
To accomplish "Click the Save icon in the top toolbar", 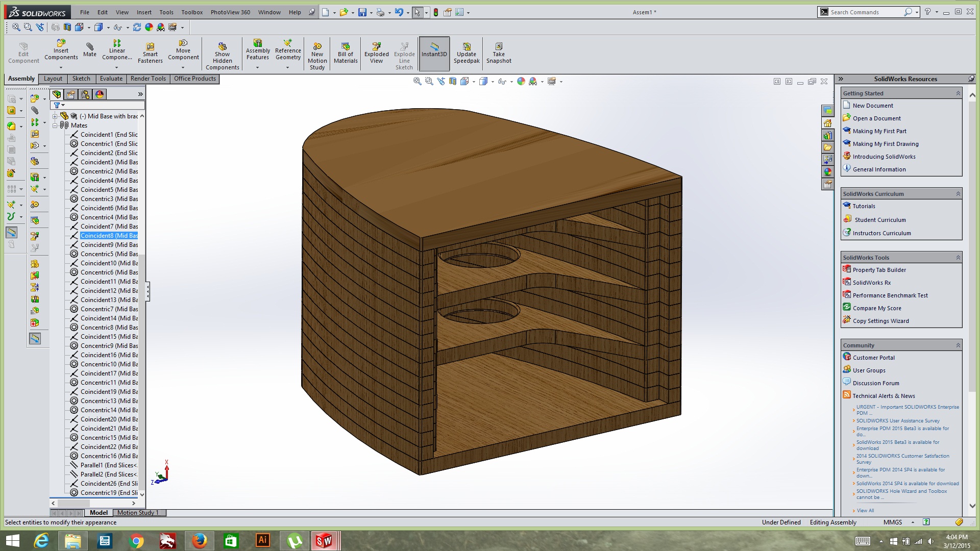I will pos(362,12).
